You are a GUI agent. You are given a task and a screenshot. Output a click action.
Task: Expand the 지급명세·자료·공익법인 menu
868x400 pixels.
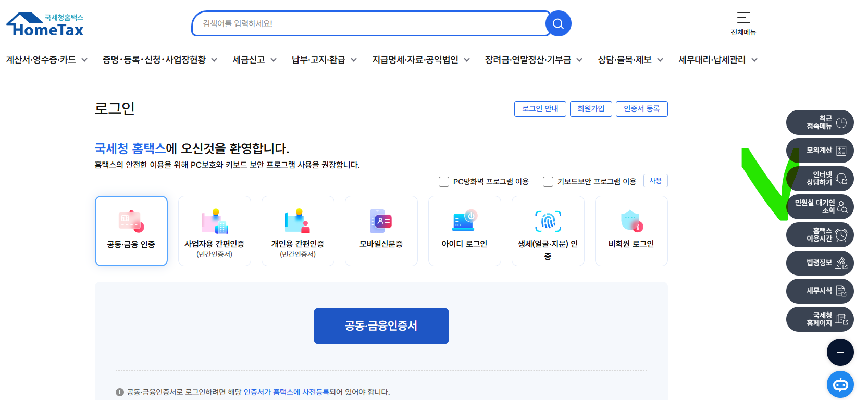pos(421,60)
